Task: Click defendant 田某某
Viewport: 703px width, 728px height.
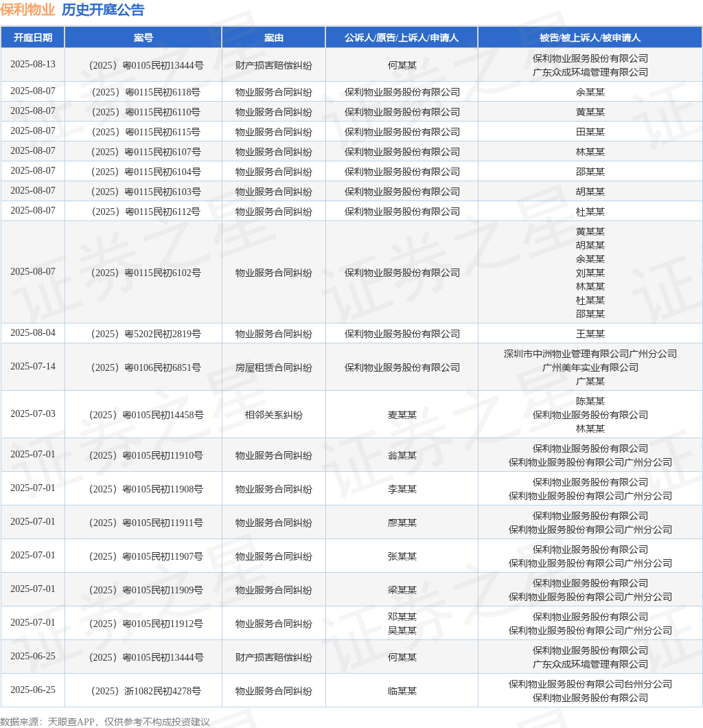Action: tap(590, 133)
